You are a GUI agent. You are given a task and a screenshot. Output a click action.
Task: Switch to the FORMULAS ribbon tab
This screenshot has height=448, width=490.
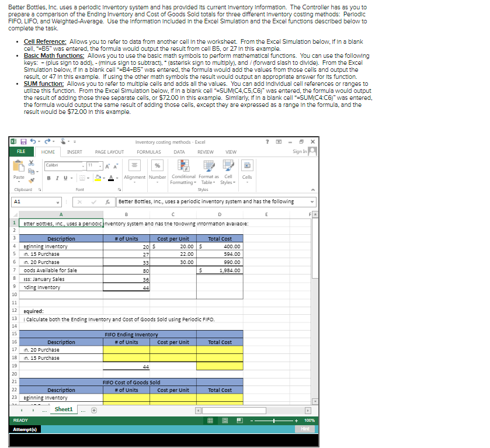pos(149,152)
